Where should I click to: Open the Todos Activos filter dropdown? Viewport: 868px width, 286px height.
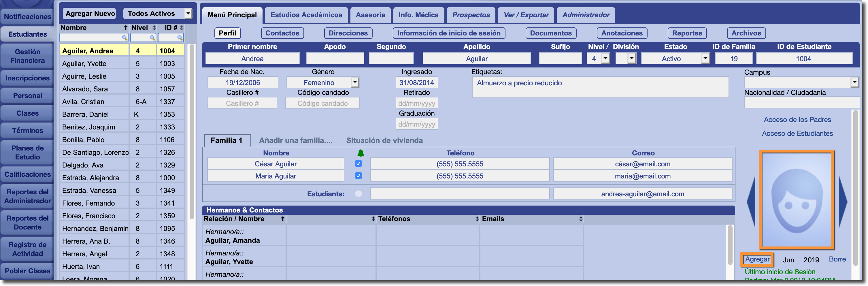point(188,14)
